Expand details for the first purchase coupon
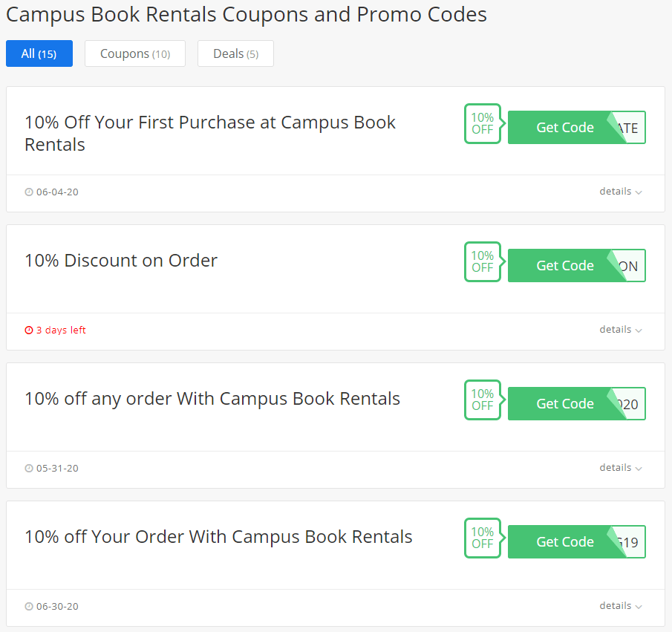 click(x=621, y=192)
